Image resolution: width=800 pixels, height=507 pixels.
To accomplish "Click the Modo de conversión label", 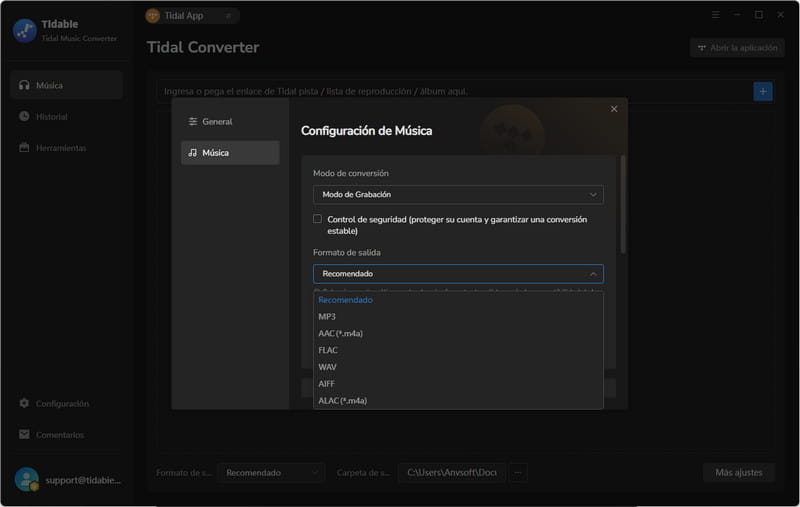I will click(x=351, y=173).
